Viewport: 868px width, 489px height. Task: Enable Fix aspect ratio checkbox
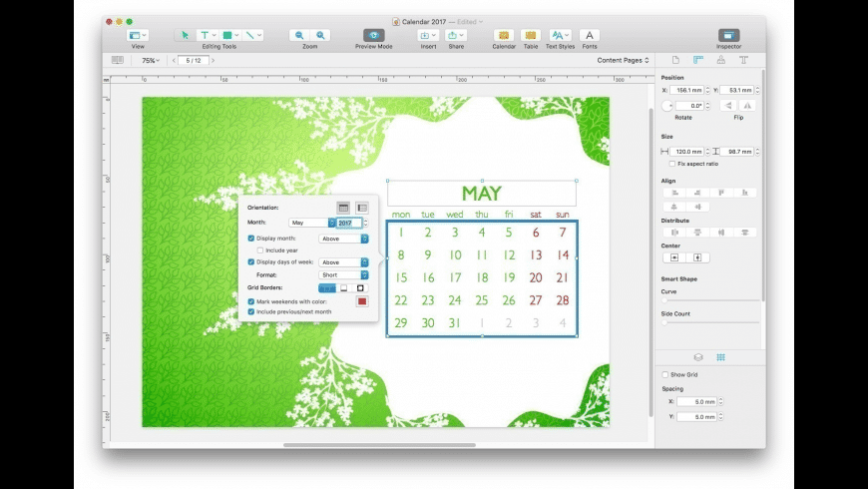click(x=672, y=164)
